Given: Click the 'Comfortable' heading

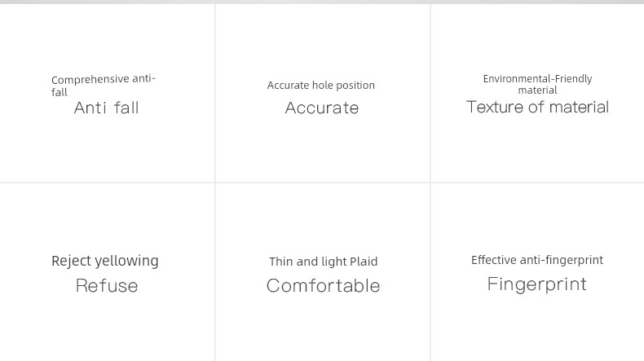Looking at the screenshot, I should (324, 286).
